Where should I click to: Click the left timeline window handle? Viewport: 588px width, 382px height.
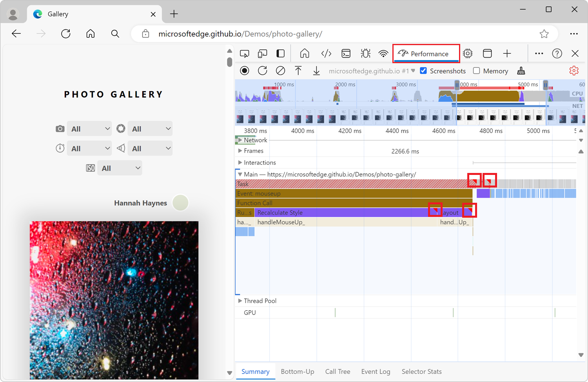click(457, 84)
